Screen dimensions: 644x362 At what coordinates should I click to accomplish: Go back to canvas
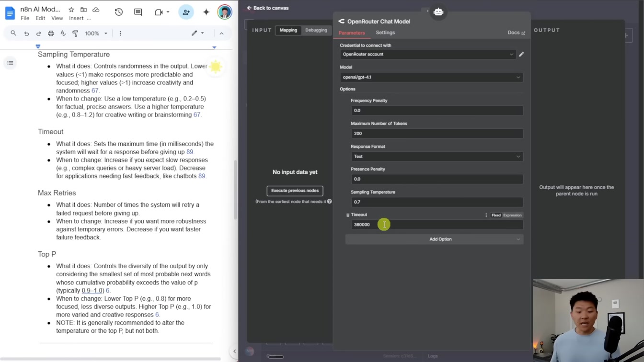268,8
